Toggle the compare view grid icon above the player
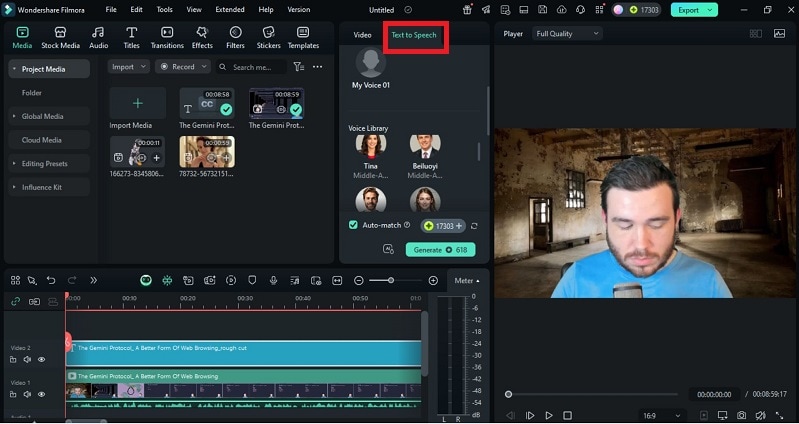799x424 pixels. point(756,34)
